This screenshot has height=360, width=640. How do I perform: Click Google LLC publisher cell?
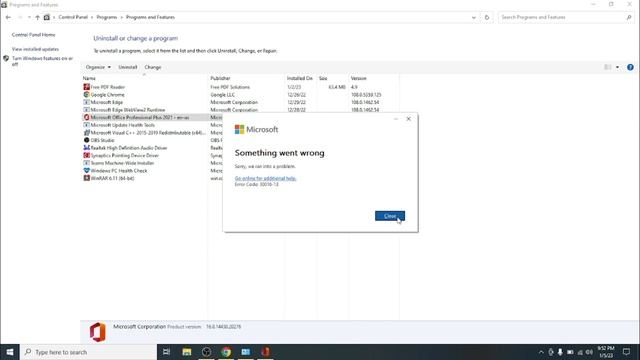(222, 95)
